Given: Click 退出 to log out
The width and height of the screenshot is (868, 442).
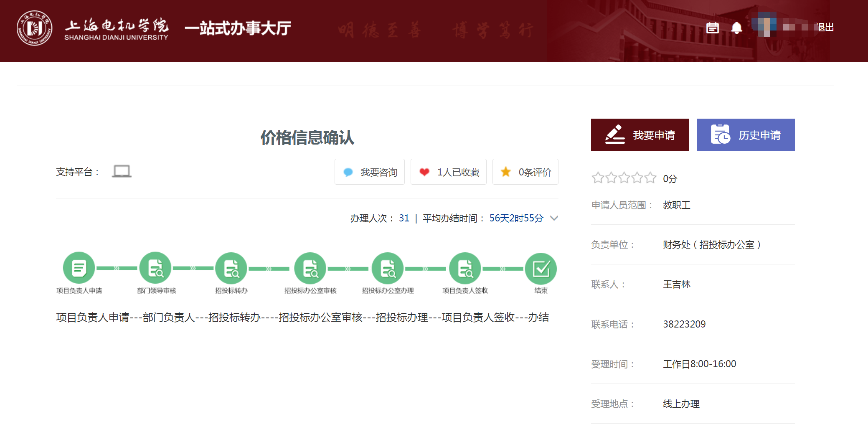Looking at the screenshot, I should pos(826,28).
